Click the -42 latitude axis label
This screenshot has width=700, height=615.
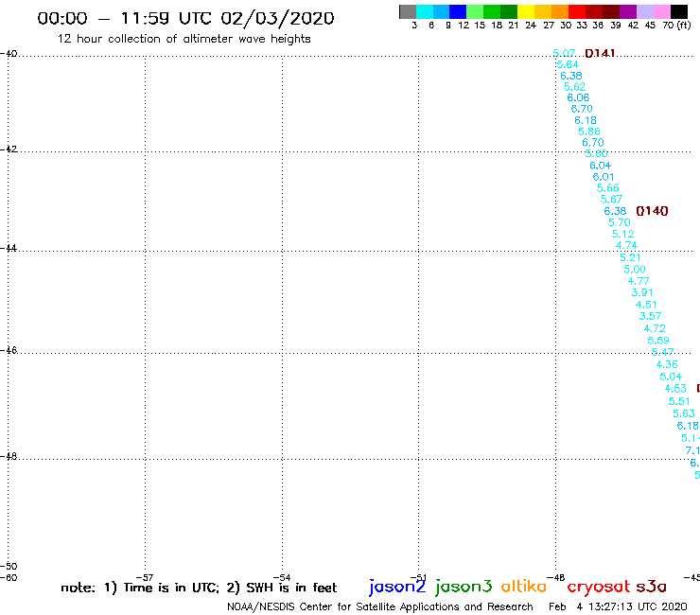[x=9, y=149]
